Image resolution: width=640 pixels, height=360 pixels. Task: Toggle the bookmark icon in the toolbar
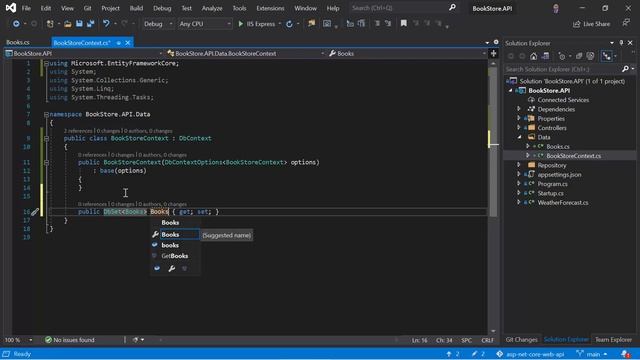[x=403, y=24]
